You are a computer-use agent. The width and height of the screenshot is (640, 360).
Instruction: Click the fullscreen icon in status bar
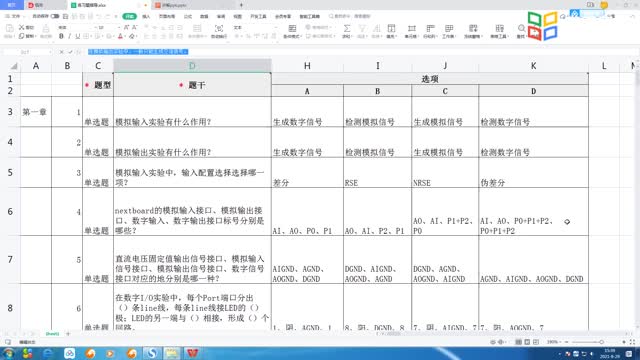[x=632, y=342]
